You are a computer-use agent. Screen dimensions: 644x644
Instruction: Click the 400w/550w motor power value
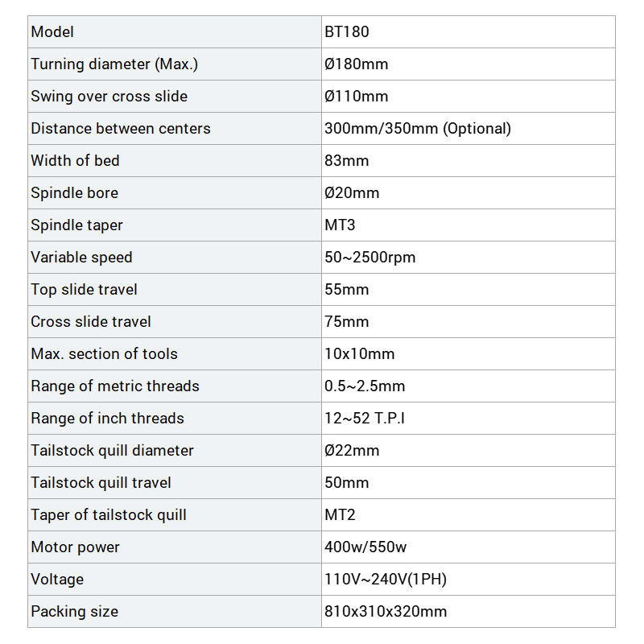point(365,547)
